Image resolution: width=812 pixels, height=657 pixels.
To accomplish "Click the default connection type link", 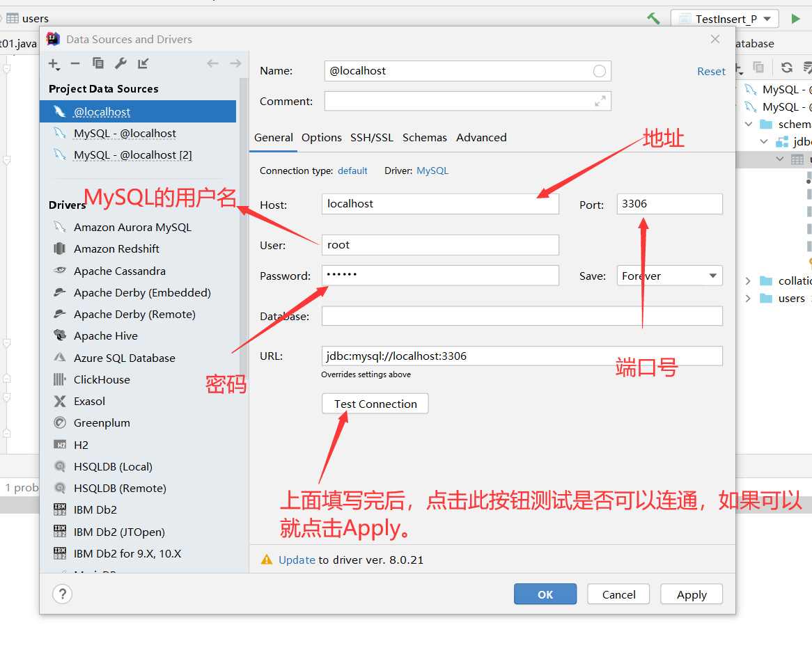I will click(352, 171).
